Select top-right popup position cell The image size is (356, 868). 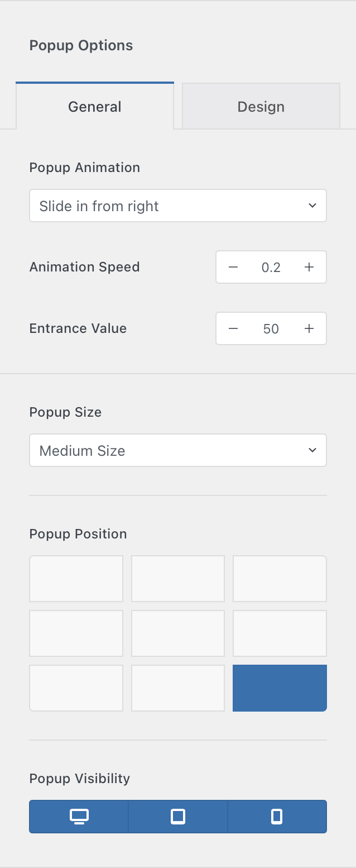coord(280,579)
